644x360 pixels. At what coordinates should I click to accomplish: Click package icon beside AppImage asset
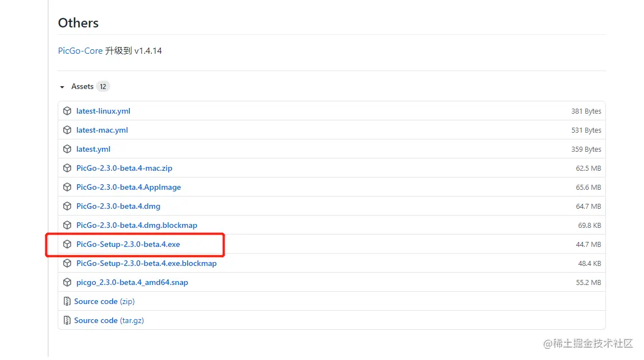[67, 187]
